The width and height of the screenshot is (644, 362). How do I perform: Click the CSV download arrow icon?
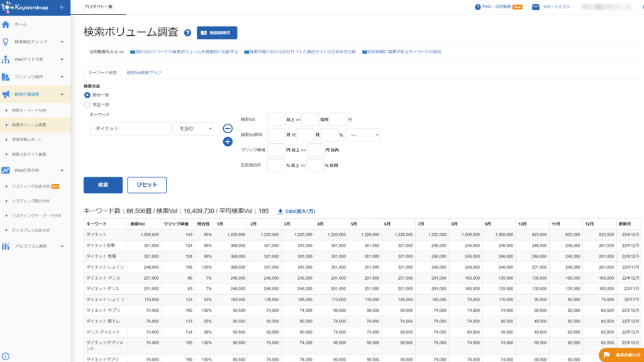(x=280, y=211)
